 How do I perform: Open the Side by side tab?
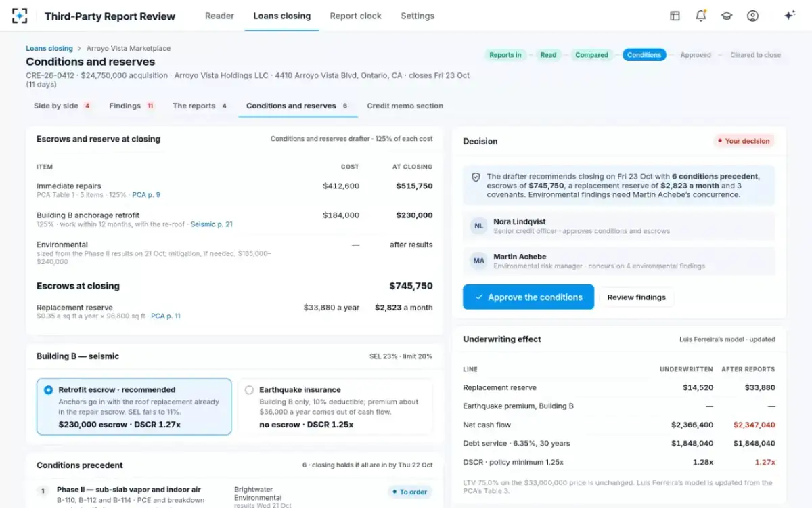tap(62, 106)
